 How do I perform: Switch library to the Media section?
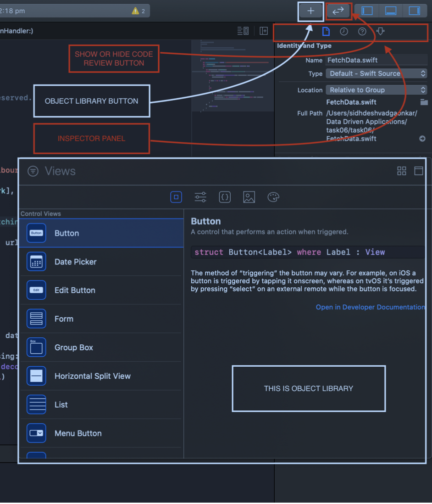coord(249,197)
